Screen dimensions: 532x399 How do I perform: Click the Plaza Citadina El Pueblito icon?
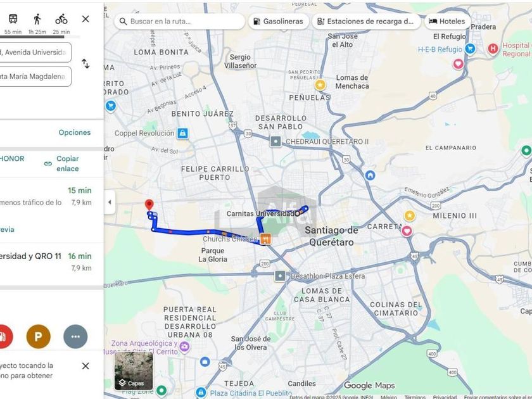(x=201, y=393)
